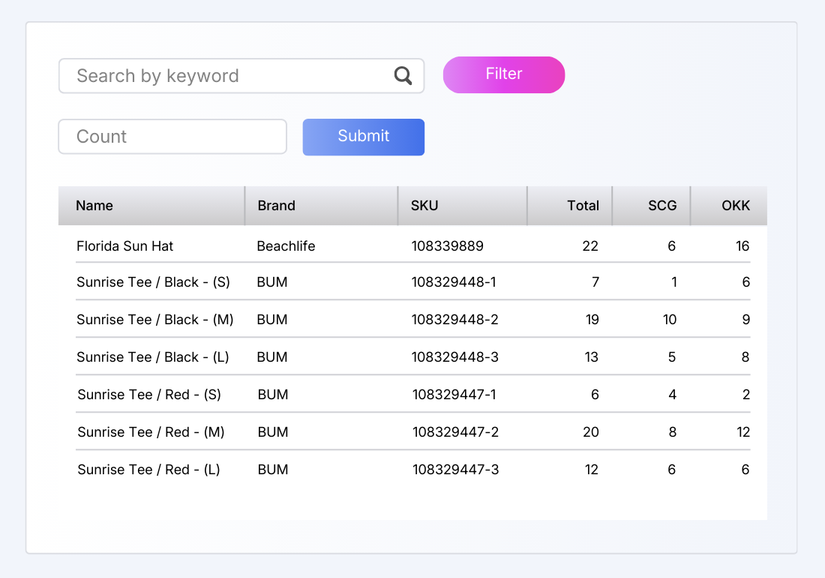This screenshot has width=825, height=578.
Task: Click the Beachlife brand cell
Action: click(x=285, y=245)
